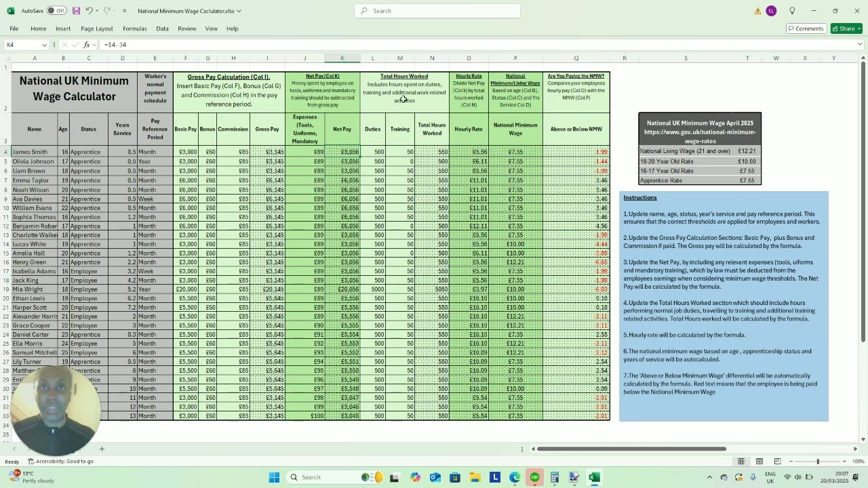The width and height of the screenshot is (868, 488).
Task: Switch to Normal view icon
Action: tap(741, 462)
